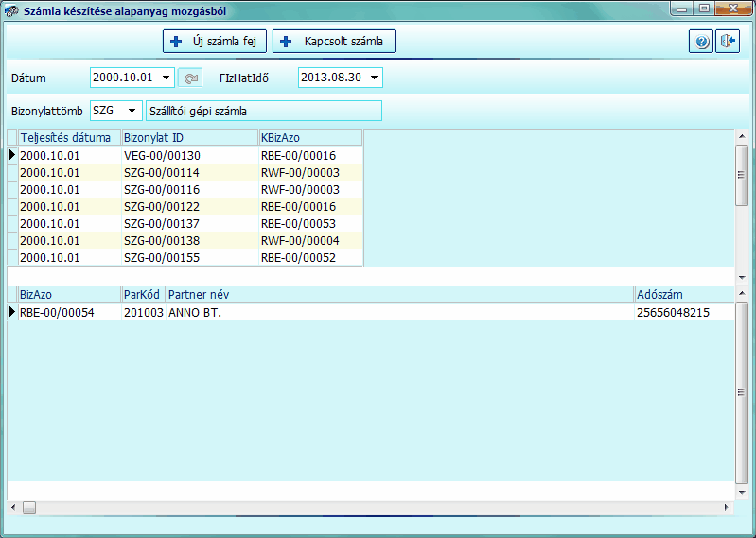Click the help question mark icon
Viewport: 756px width, 538px height.
(701, 42)
